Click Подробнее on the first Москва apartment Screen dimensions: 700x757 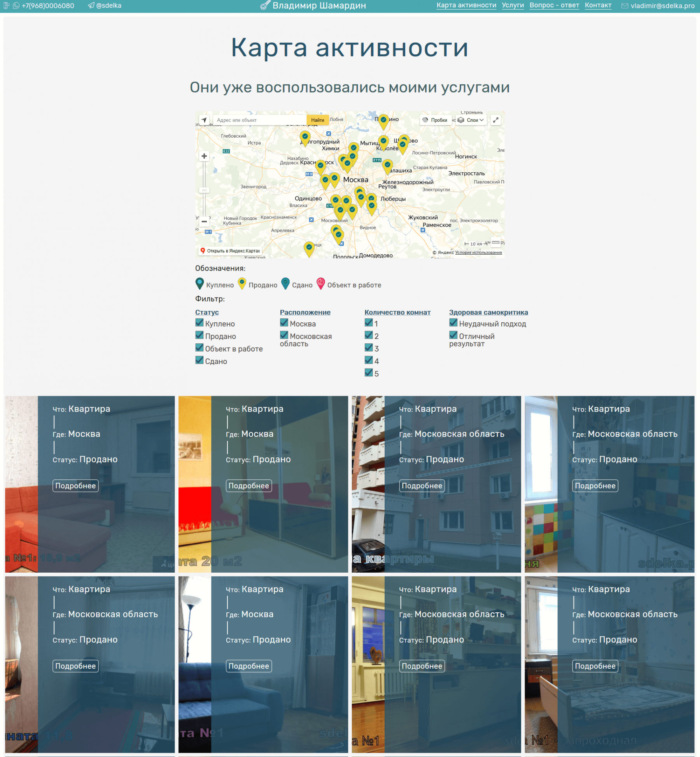coord(75,486)
